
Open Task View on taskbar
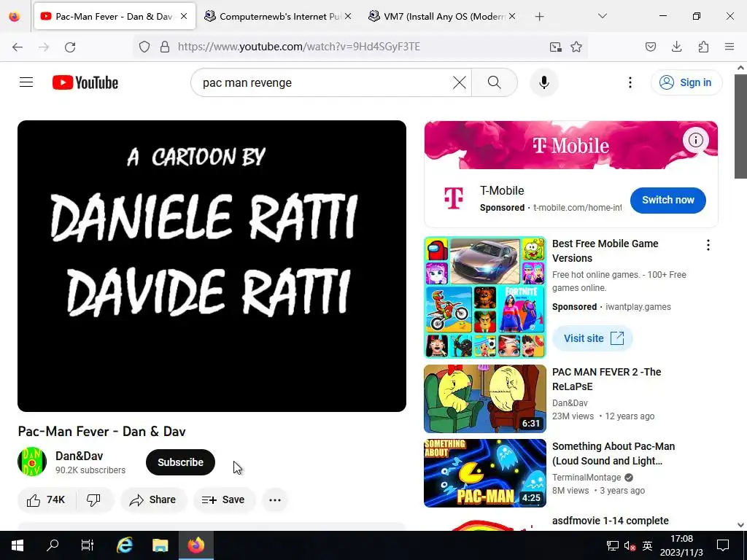(88, 545)
